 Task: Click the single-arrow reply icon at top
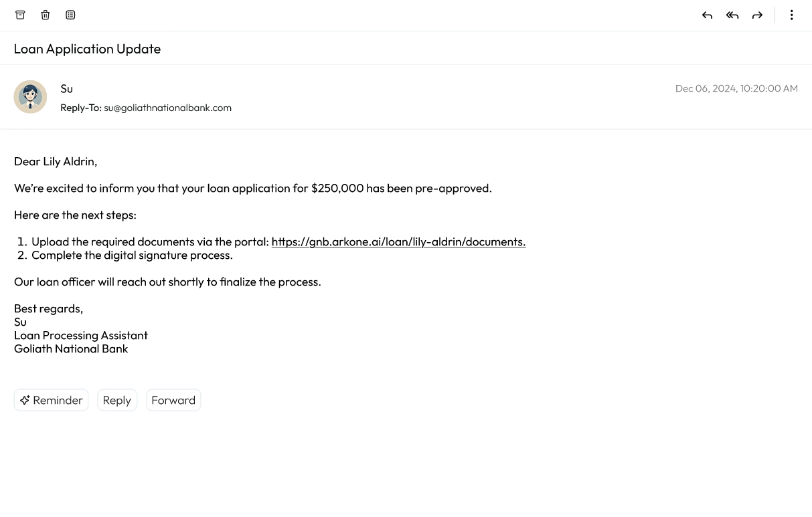707,15
